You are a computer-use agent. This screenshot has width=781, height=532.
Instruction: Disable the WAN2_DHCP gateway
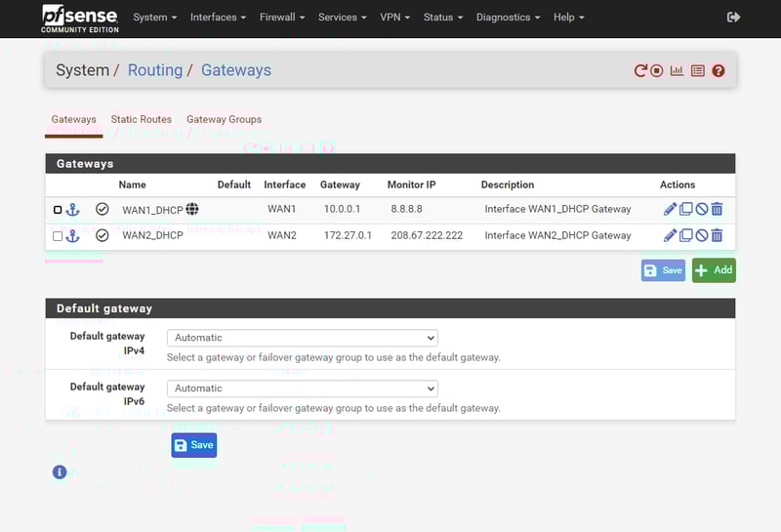click(x=701, y=235)
